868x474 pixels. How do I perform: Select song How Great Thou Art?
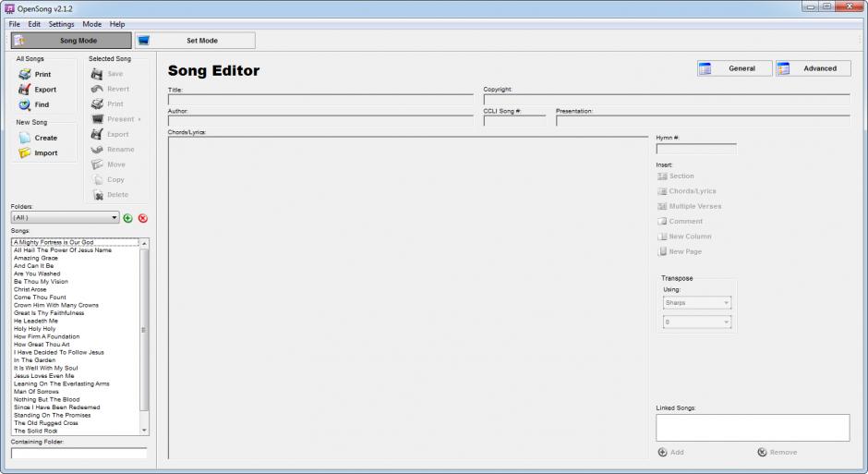point(42,345)
